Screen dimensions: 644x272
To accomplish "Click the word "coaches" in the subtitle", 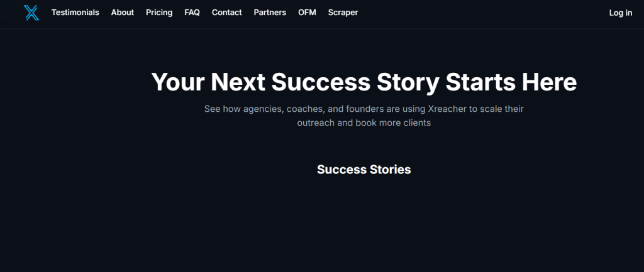I will tap(306, 109).
